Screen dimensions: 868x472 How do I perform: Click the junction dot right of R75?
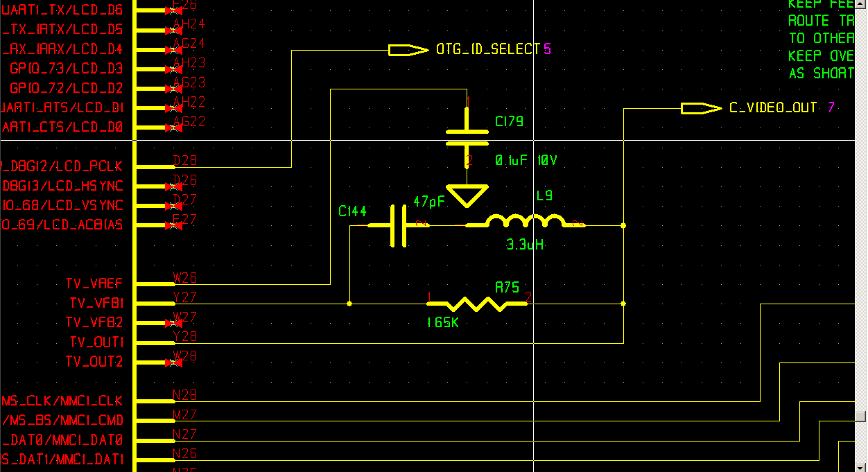pyautogui.click(x=623, y=304)
